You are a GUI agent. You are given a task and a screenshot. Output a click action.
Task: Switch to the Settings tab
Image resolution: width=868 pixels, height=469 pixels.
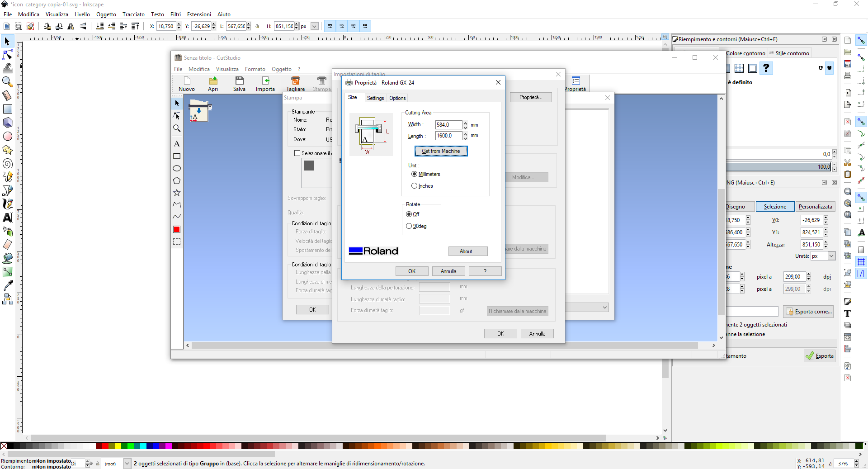pos(375,98)
